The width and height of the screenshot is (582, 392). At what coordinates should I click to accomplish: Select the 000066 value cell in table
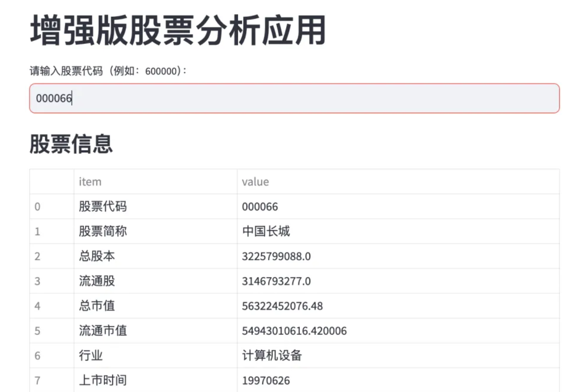[398, 206]
